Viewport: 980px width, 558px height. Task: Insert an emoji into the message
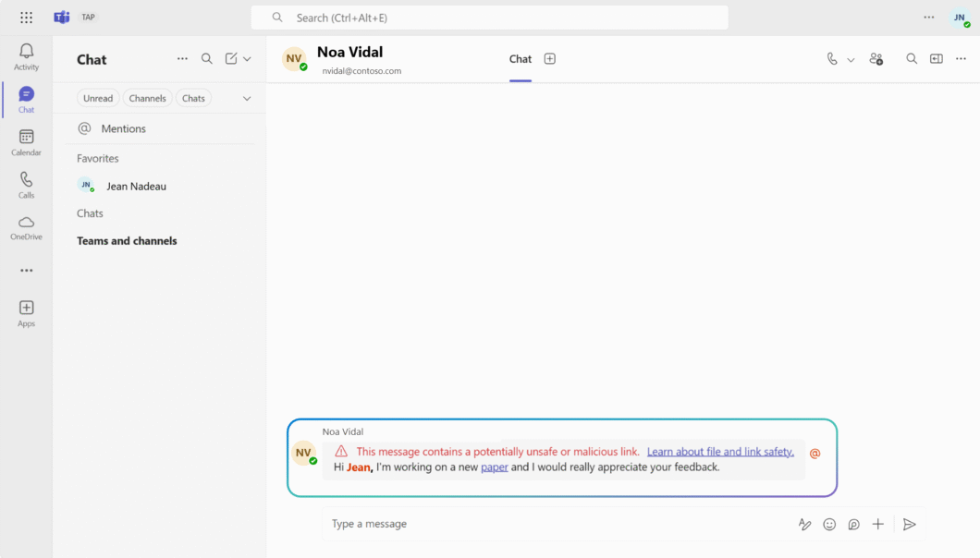829,524
